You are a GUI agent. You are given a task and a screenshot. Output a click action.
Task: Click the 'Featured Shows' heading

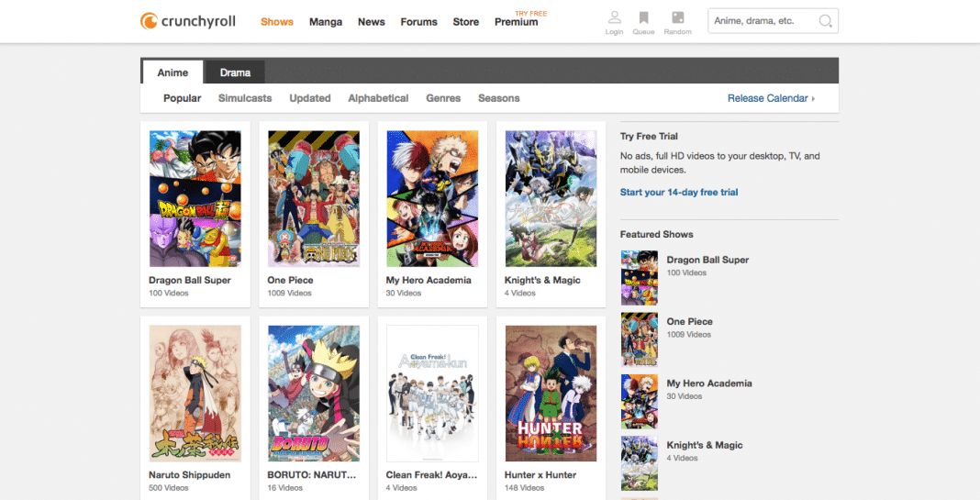click(x=656, y=234)
